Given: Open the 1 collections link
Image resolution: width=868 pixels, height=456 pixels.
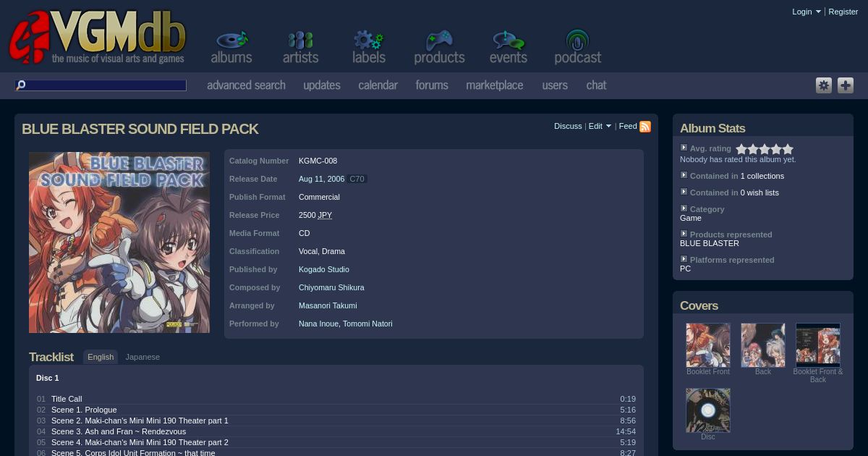Looking at the screenshot, I should click(762, 176).
